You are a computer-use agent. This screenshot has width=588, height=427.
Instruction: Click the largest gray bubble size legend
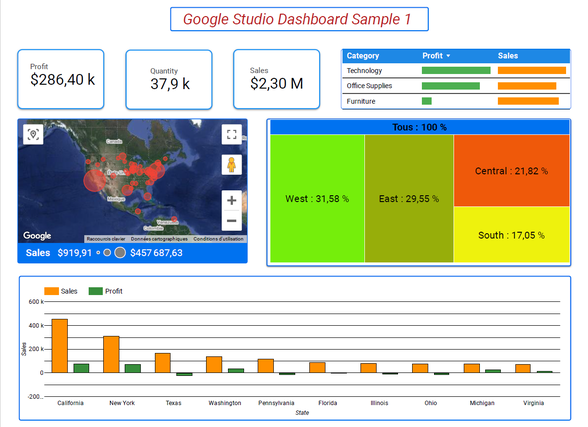(x=120, y=253)
